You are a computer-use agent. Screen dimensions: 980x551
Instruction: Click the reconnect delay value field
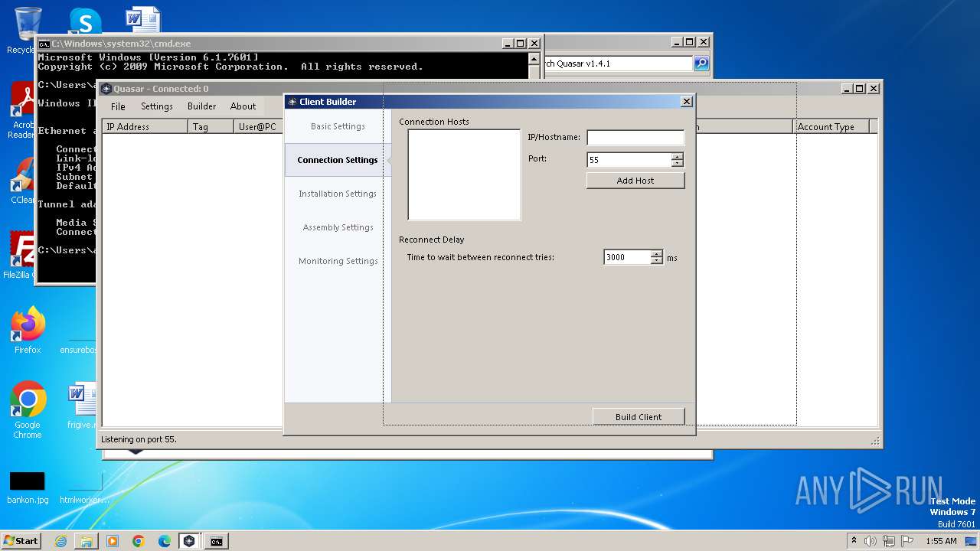point(627,257)
